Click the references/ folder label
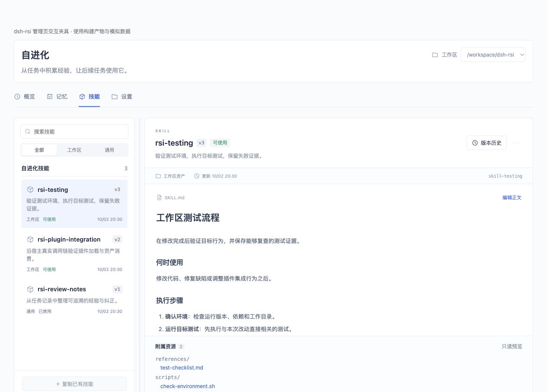Viewport: 547px width, 392px height. [x=173, y=359]
